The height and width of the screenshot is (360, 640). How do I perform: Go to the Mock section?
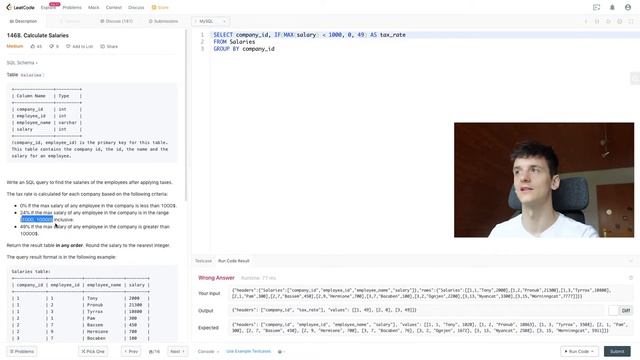coord(93,7)
